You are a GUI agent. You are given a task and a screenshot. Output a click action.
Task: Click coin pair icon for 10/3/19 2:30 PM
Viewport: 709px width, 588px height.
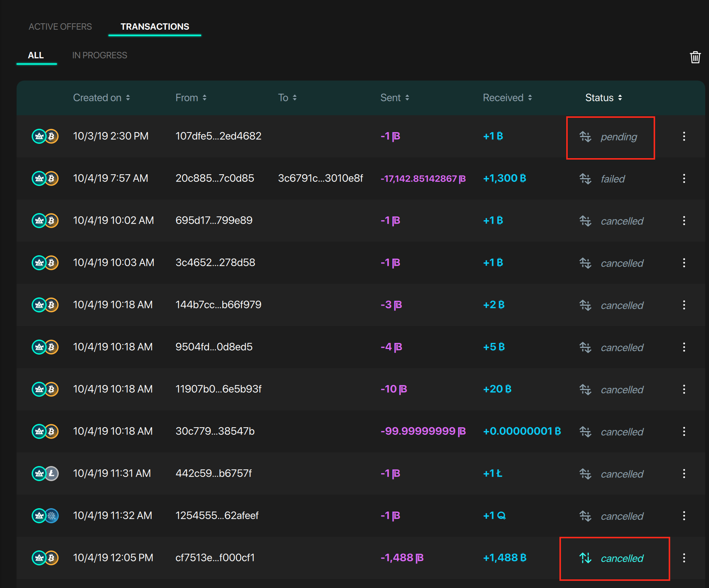click(45, 136)
